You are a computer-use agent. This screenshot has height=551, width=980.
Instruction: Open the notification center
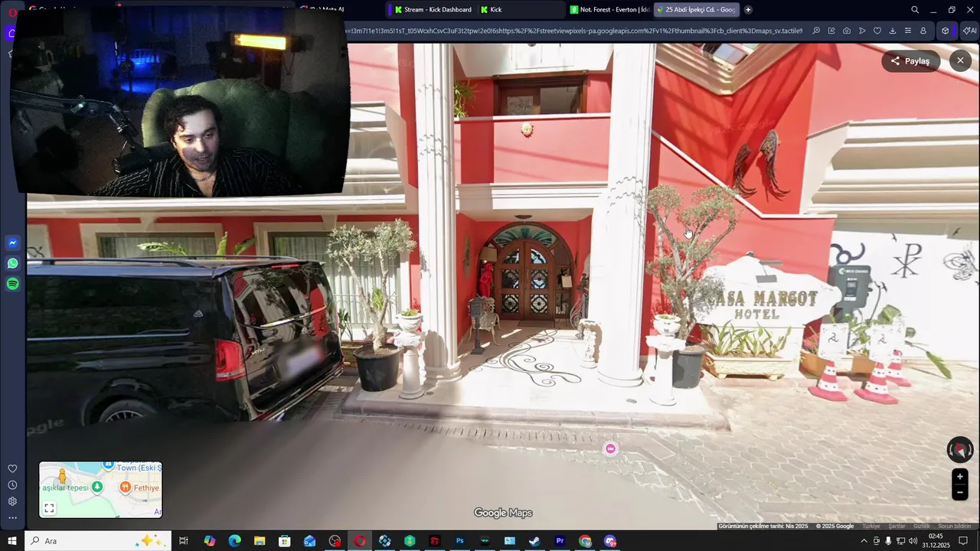click(963, 541)
